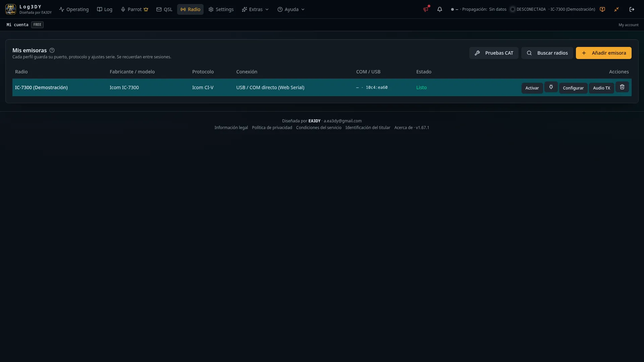Select the Radio tab
The width and height of the screenshot is (644, 362).
tap(190, 9)
